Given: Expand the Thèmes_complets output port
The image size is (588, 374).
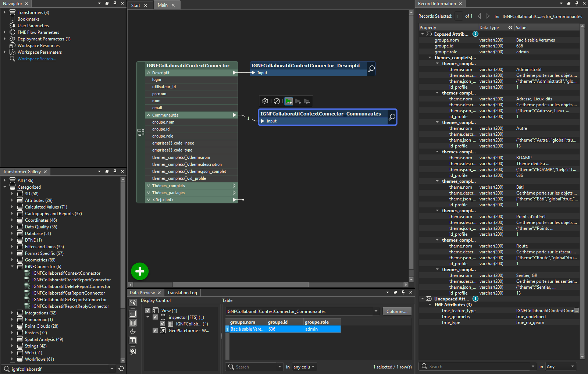Looking at the screenshot, I should pos(149,186).
